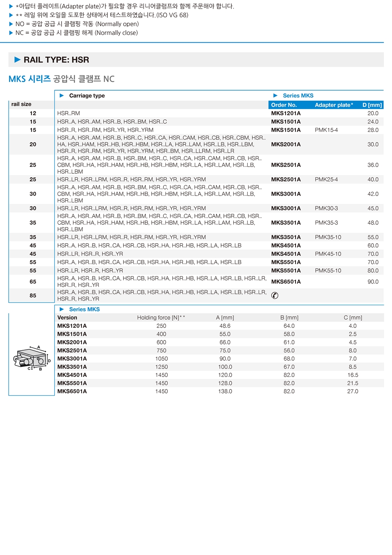The width and height of the screenshot is (392, 555).
Task: Click the 'NO = 공압 공급 시 클램핑 작동' note
Action: coord(77,24)
